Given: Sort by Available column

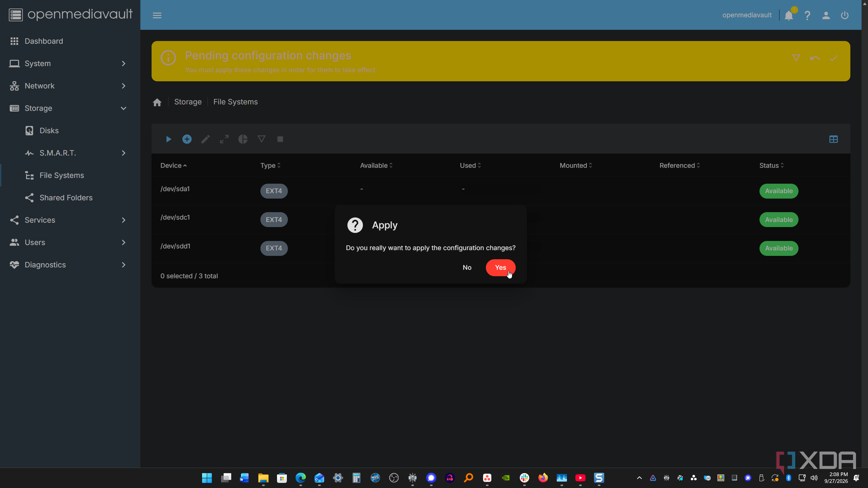Looking at the screenshot, I should 376,165.
